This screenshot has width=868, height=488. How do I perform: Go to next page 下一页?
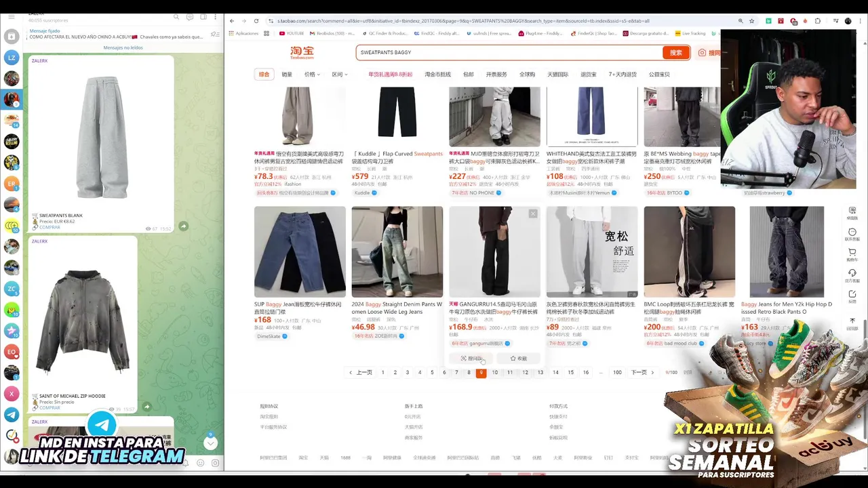click(x=642, y=372)
